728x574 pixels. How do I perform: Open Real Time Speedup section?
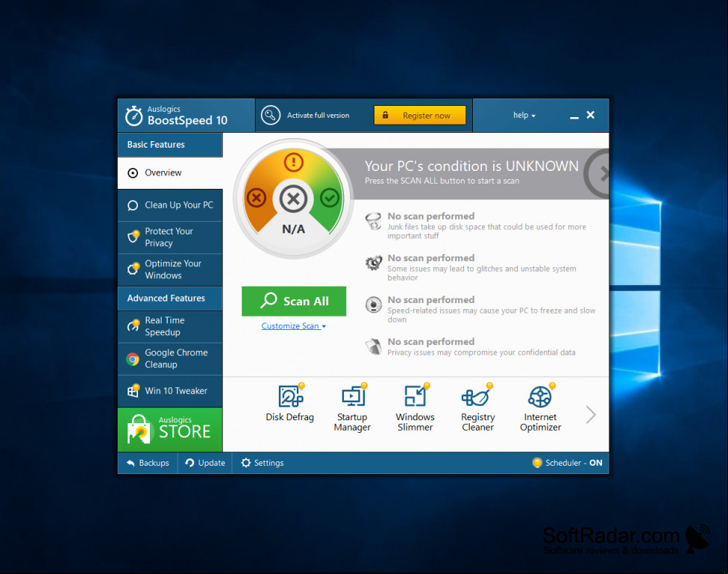pyautogui.click(x=170, y=326)
